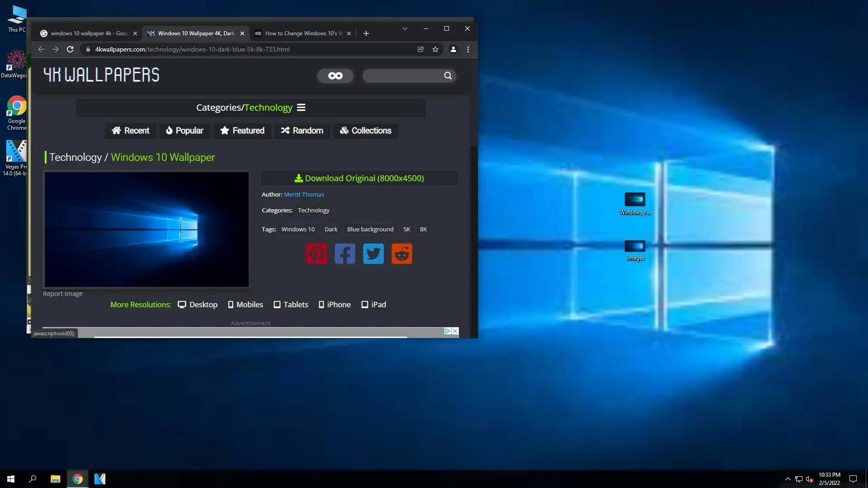Toggle the infinity mode button in header
The image size is (868, 488).
coord(335,76)
